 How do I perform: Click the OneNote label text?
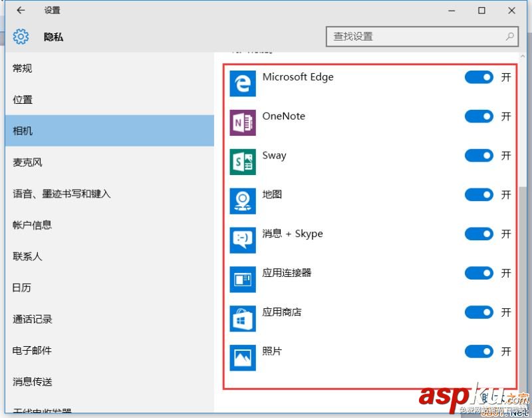point(284,116)
